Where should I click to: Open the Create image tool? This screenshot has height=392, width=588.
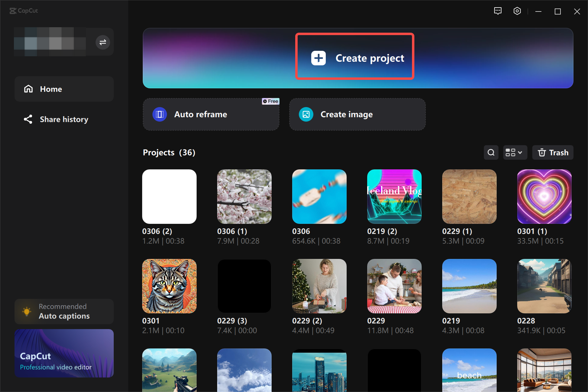coord(357,114)
